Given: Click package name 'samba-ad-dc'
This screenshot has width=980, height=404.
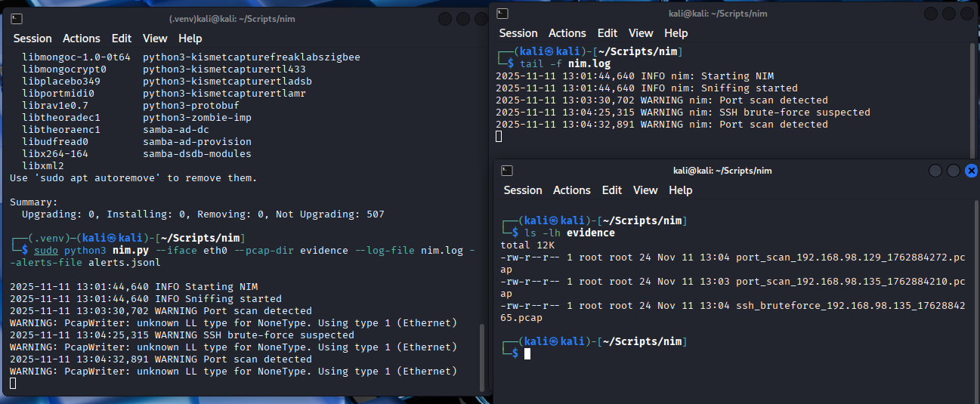Looking at the screenshot, I should coord(176,129).
